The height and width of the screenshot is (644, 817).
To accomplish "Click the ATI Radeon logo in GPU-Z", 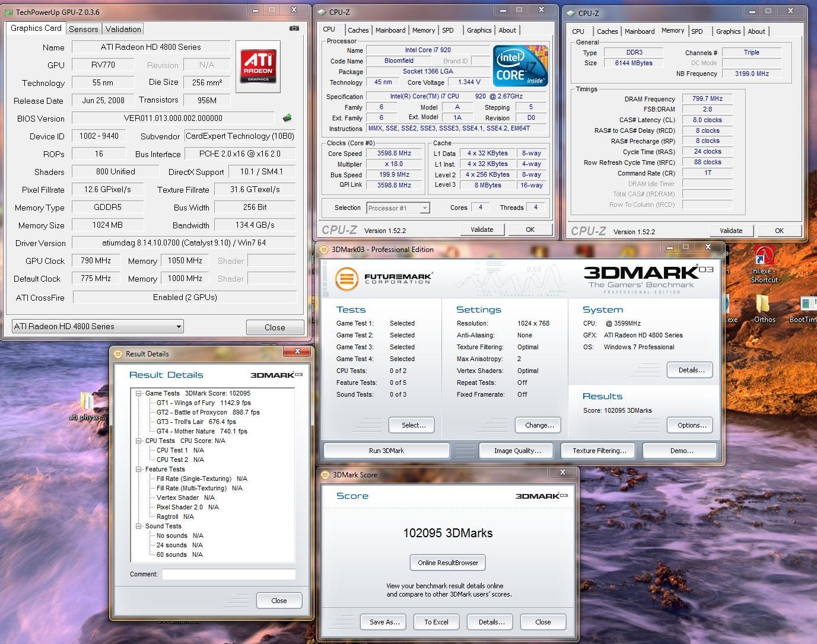I will pyautogui.click(x=258, y=66).
